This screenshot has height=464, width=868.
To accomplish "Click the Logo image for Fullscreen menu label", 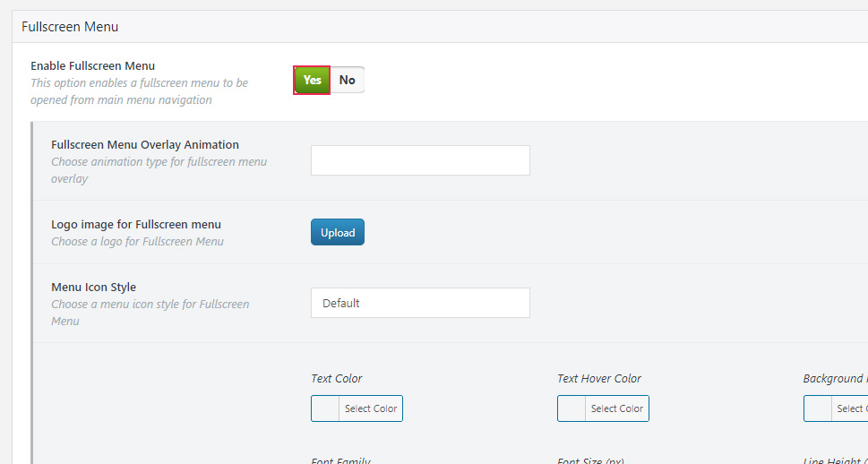I will [x=136, y=224].
